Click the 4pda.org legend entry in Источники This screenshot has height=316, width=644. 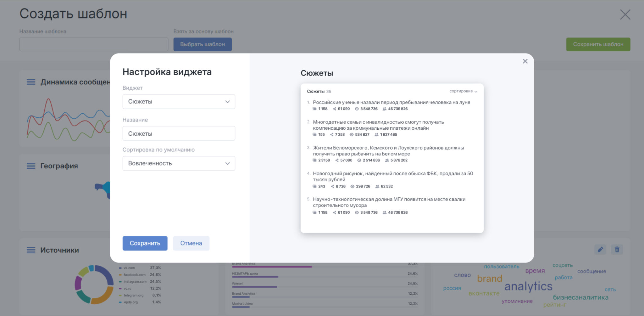pyautogui.click(x=140, y=302)
